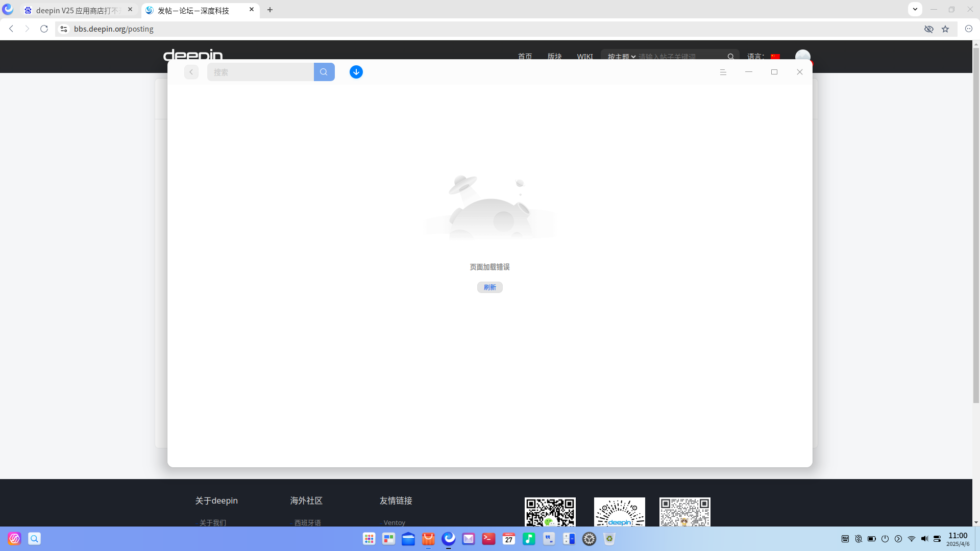Close the 发帖—论坛—深度科技 tab

coord(252,9)
